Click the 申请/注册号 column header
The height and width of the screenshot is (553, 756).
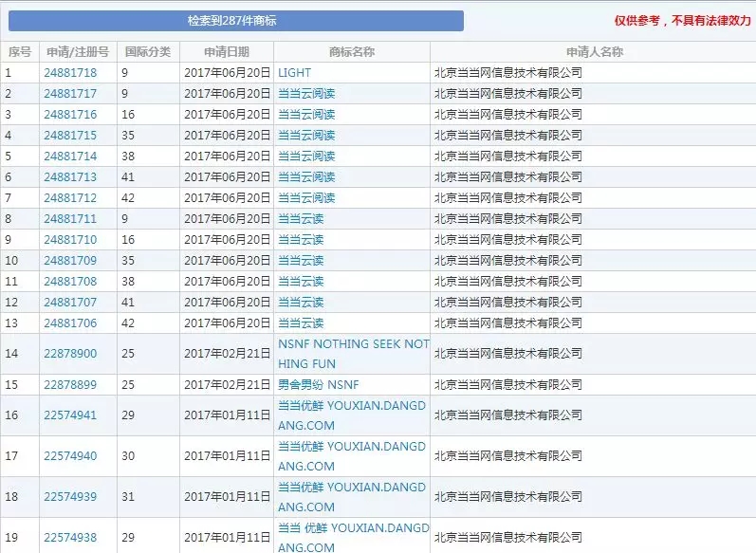point(78,52)
